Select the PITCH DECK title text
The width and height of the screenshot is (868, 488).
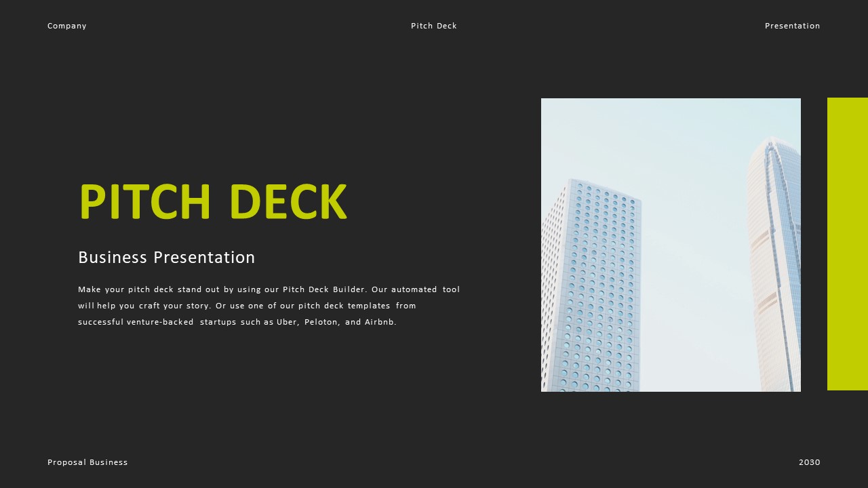click(213, 201)
